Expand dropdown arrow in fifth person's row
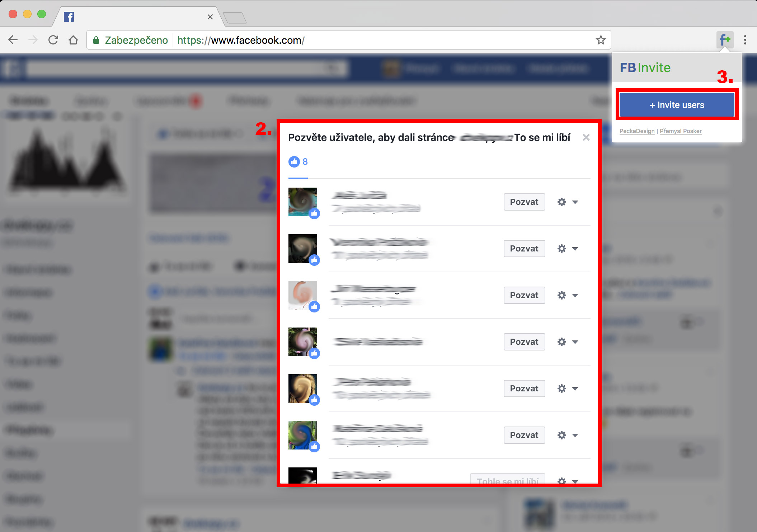Screen dimensions: 757x532 pos(575,389)
